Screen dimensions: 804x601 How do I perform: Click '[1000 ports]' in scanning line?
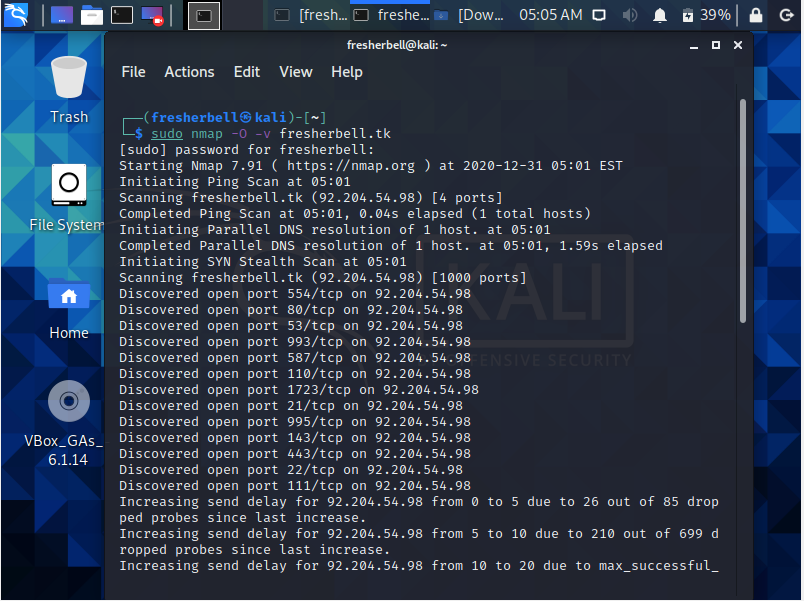pos(479,278)
